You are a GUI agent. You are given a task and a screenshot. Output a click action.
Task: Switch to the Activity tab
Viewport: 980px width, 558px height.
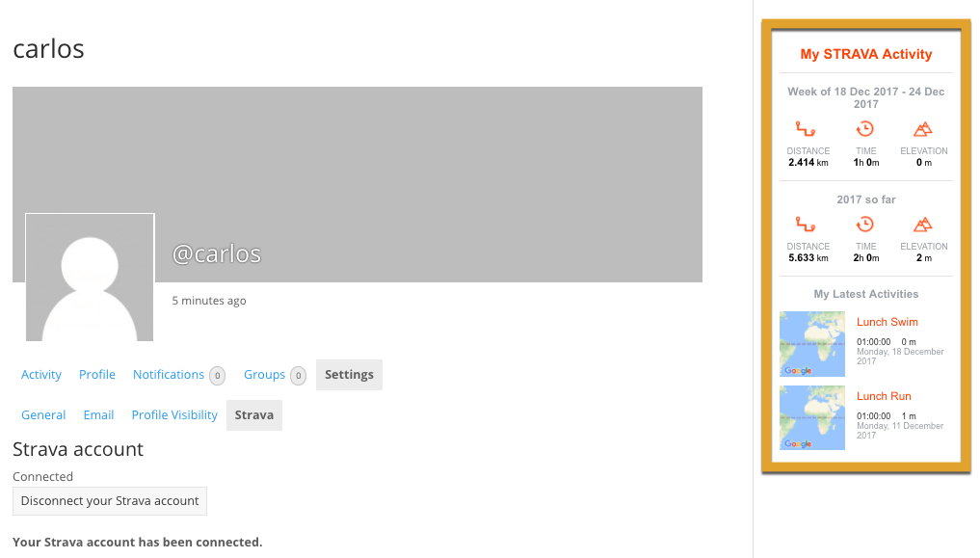(x=41, y=375)
